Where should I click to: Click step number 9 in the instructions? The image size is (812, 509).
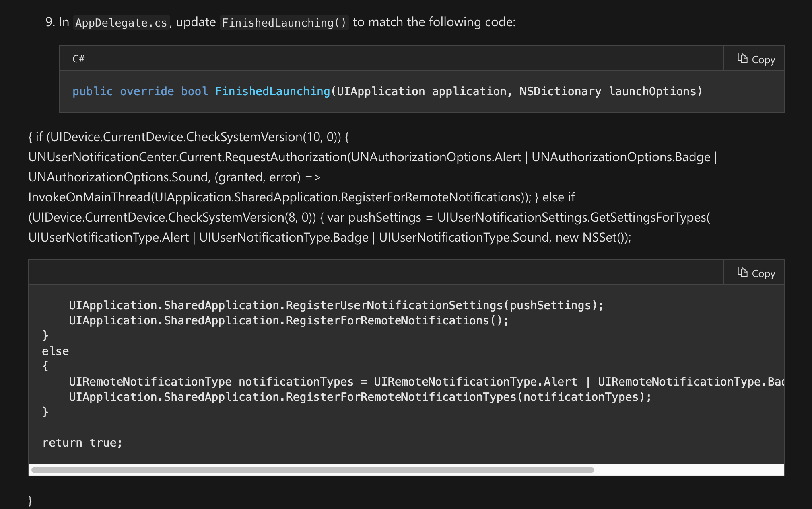click(48, 22)
